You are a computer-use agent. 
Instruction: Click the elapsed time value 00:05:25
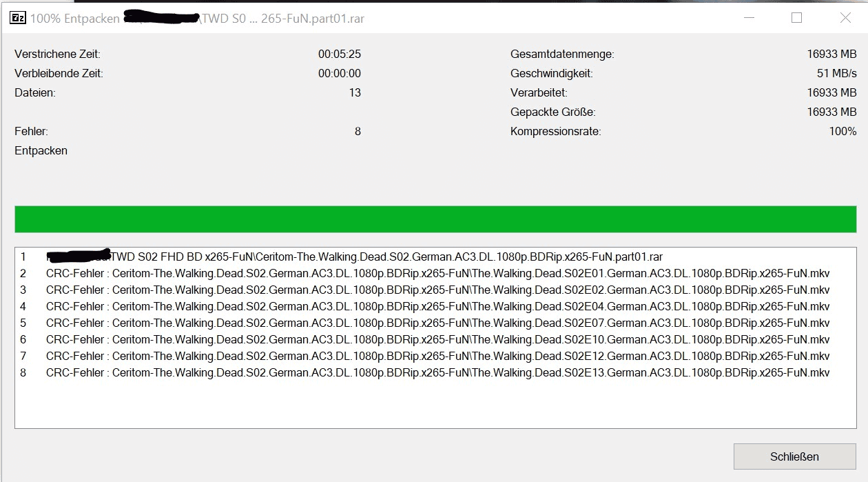[x=340, y=54]
